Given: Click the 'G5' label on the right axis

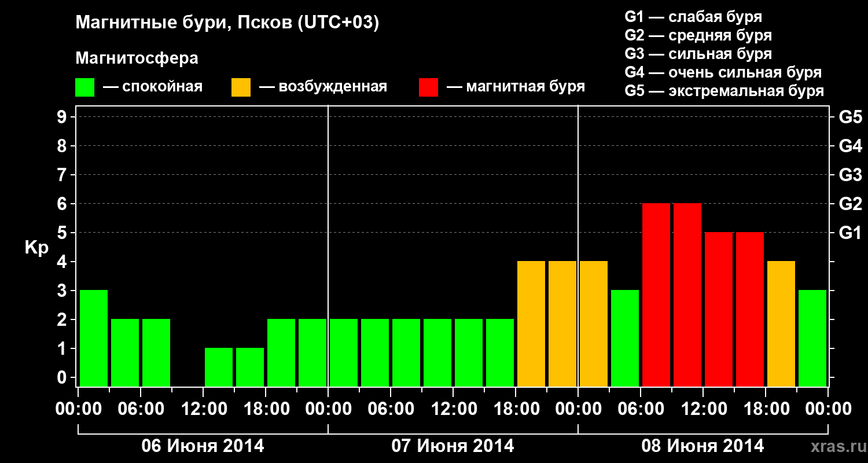Looking at the screenshot, I should (850, 117).
